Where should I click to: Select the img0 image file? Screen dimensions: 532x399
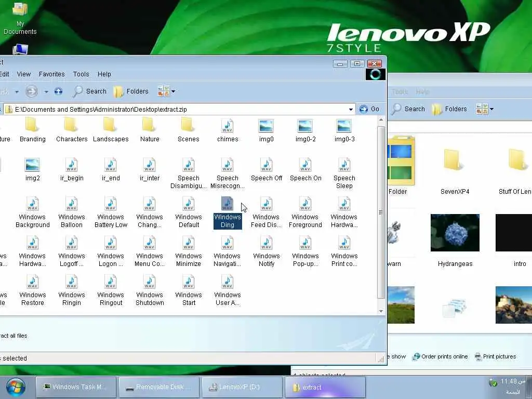(x=267, y=129)
